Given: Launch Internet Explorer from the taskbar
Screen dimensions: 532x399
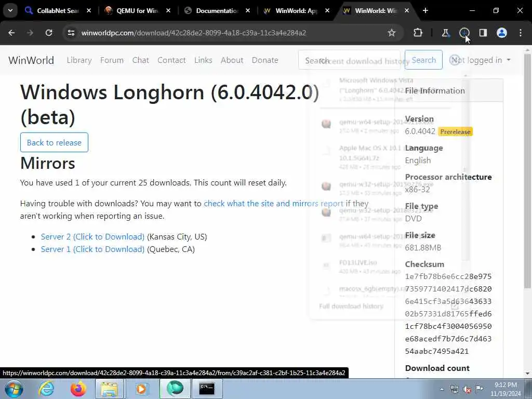Looking at the screenshot, I should click(46, 389).
